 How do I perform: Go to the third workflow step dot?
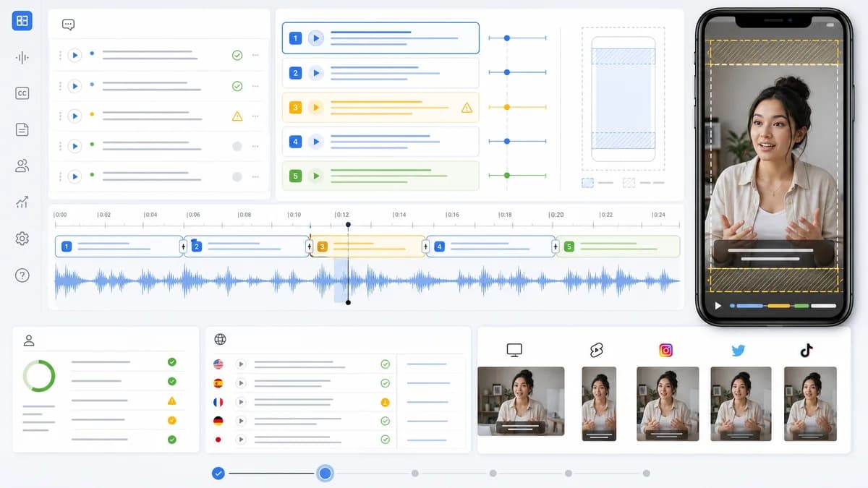click(414, 474)
